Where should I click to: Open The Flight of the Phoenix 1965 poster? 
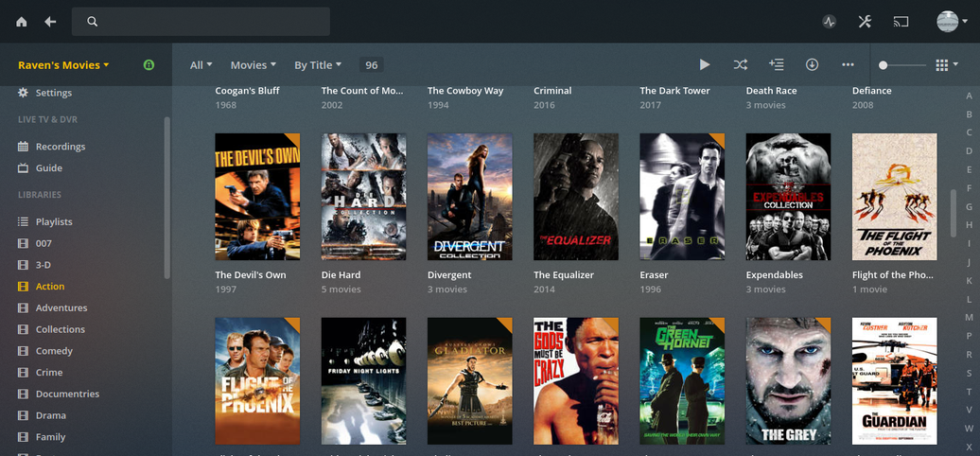tap(895, 196)
